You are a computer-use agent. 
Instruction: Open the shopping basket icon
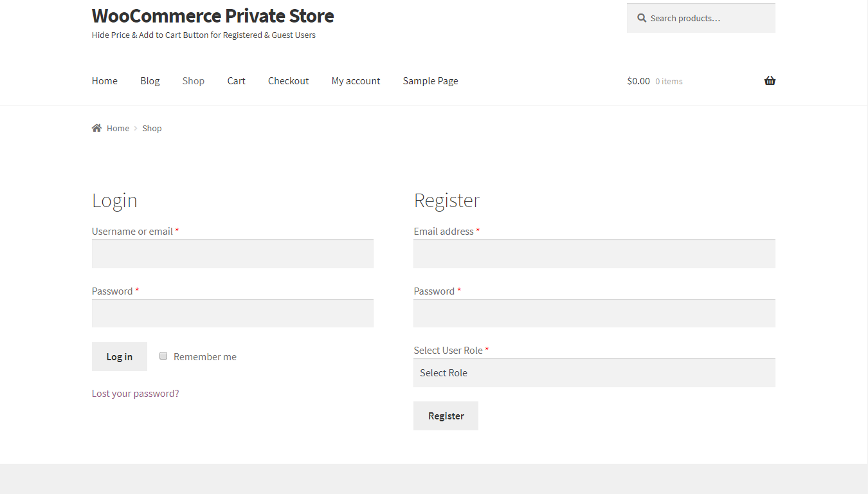tap(770, 80)
